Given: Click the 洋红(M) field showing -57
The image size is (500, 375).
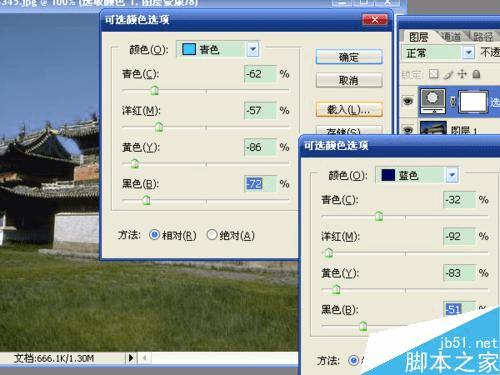Looking at the screenshot, I should (260, 110).
